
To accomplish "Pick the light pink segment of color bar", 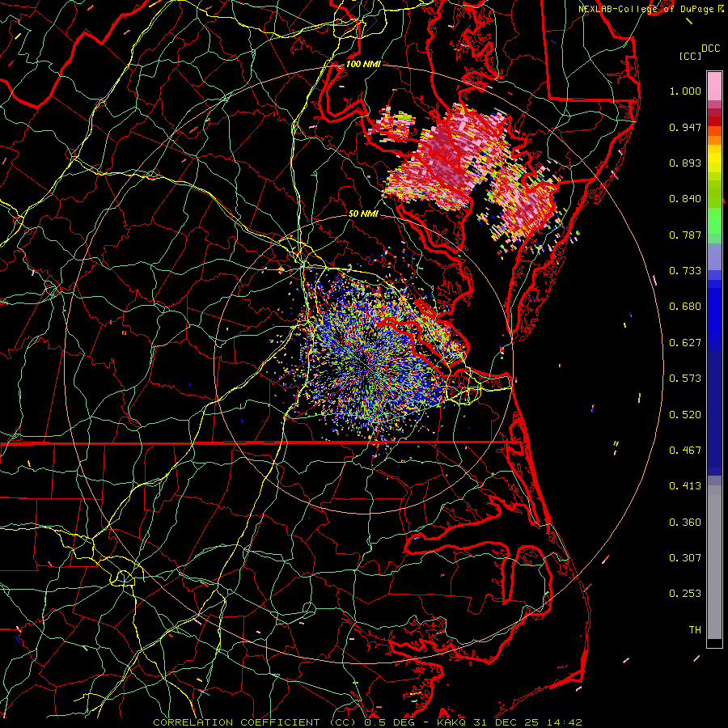I will 714,86.
